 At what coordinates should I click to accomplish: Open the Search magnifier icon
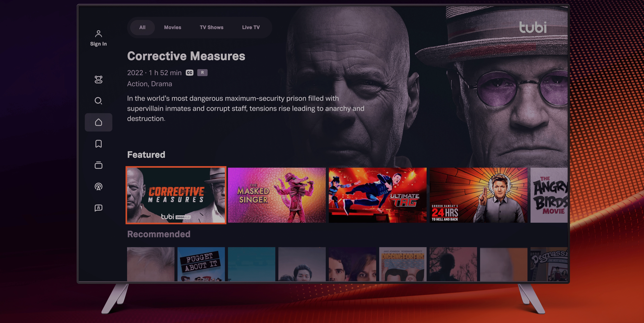click(98, 101)
